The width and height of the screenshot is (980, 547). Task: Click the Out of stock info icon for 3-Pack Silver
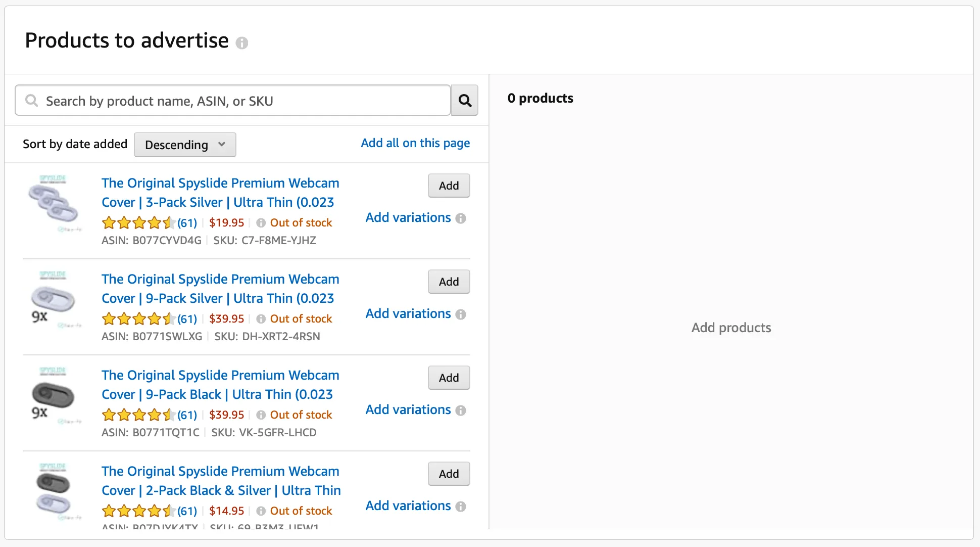261,223
